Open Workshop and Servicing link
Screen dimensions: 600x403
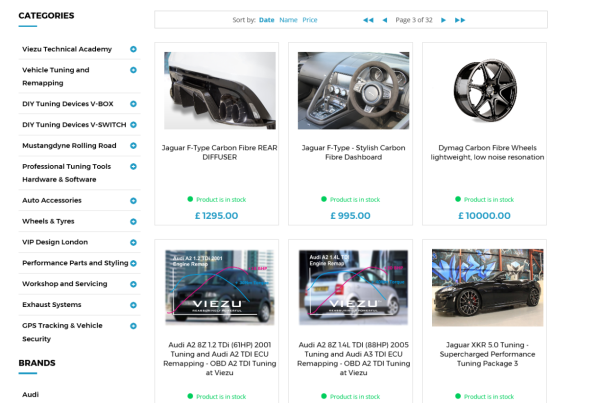tap(65, 284)
